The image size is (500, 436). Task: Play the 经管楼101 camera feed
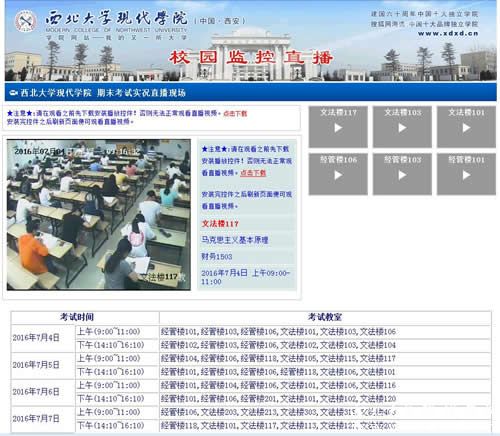pyautogui.click(x=466, y=174)
